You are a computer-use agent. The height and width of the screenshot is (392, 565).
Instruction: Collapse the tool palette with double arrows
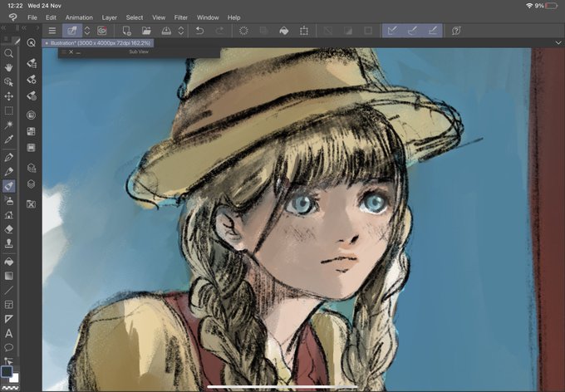(4, 27)
